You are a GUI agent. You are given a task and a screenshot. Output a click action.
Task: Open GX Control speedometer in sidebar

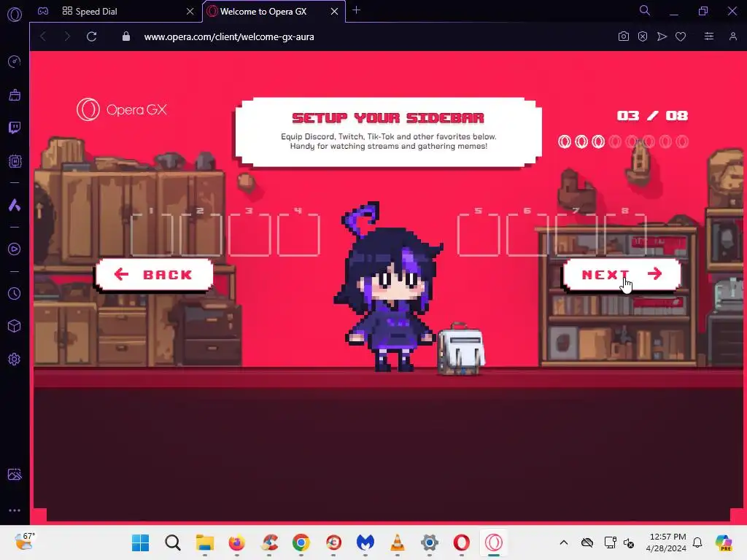click(15, 61)
